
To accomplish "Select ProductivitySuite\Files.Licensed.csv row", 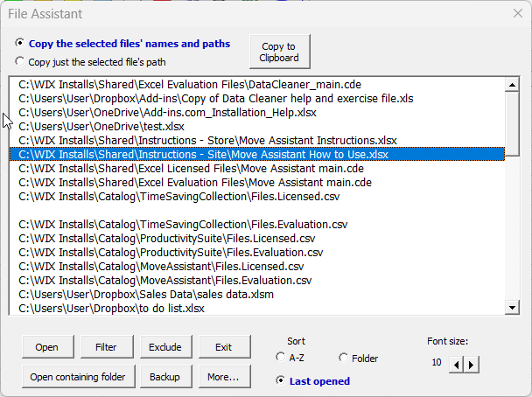I will pyautogui.click(x=257, y=239).
